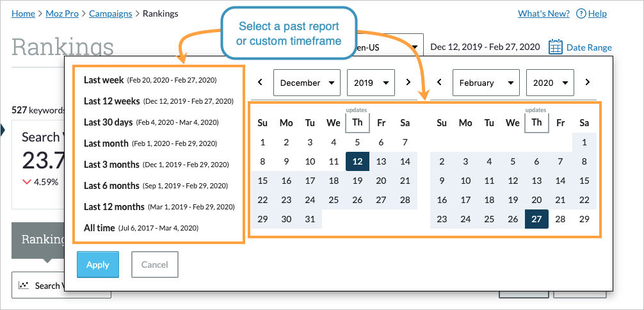
Task: Open the 2019 year dropdown
Action: click(371, 83)
